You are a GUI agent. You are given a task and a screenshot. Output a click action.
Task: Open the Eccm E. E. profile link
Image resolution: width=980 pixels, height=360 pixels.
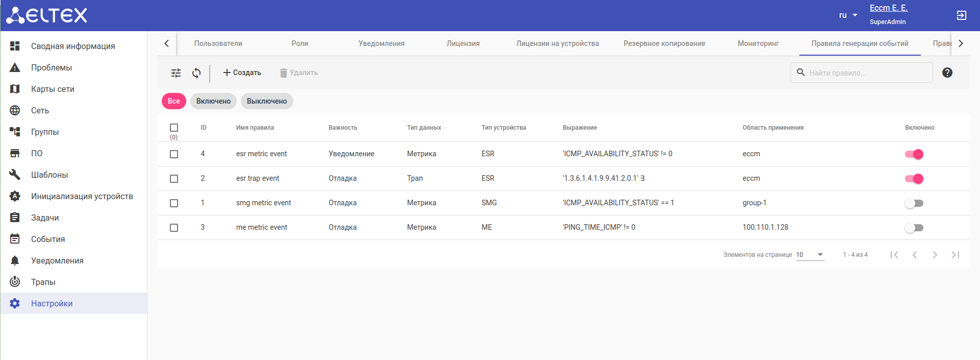[x=888, y=8]
